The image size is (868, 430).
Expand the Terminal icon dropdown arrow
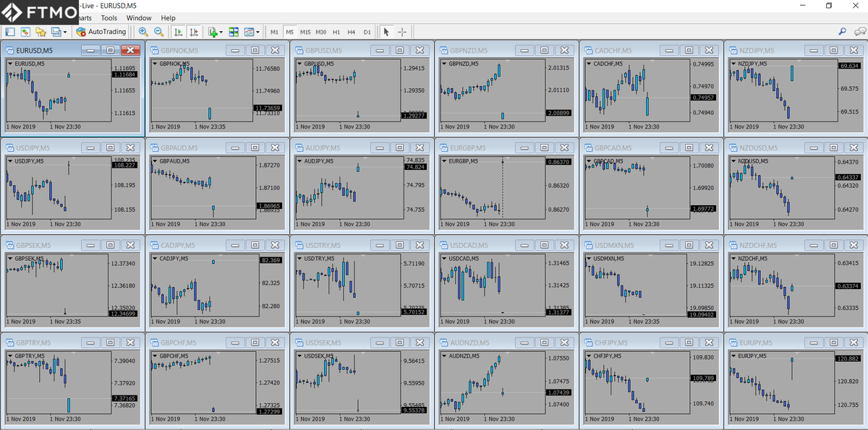tap(65, 32)
